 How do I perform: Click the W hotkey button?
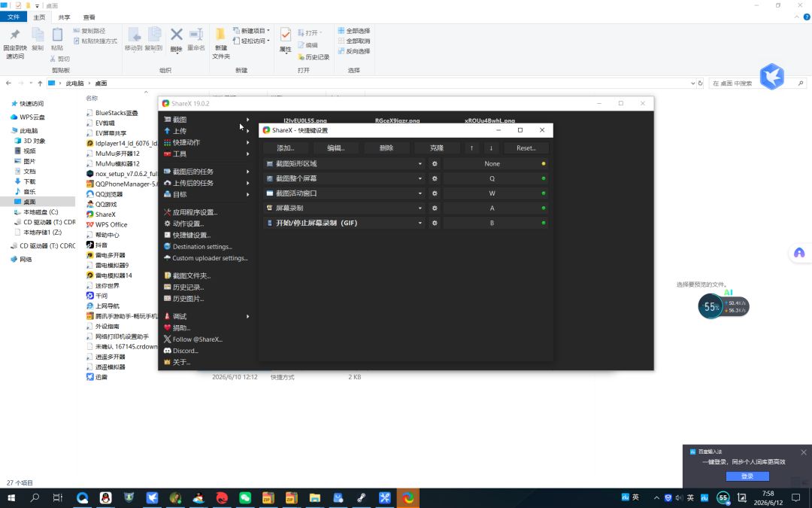point(492,193)
